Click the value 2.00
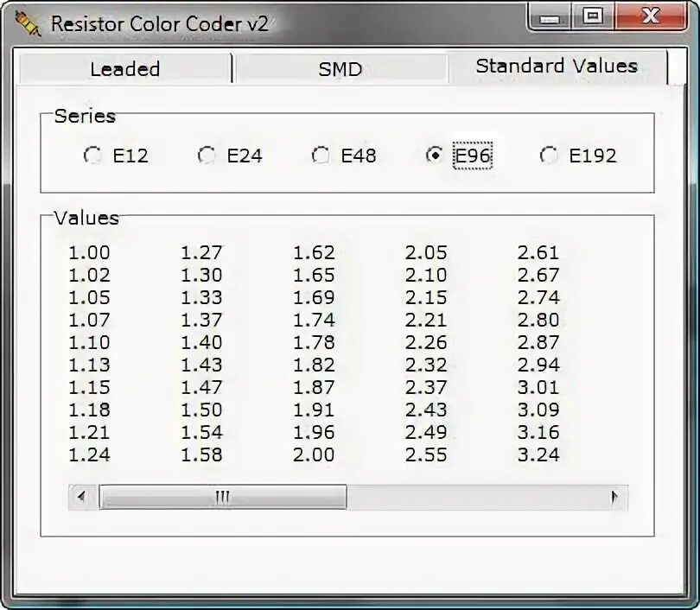This screenshot has width=700, height=610. [314, 454]
